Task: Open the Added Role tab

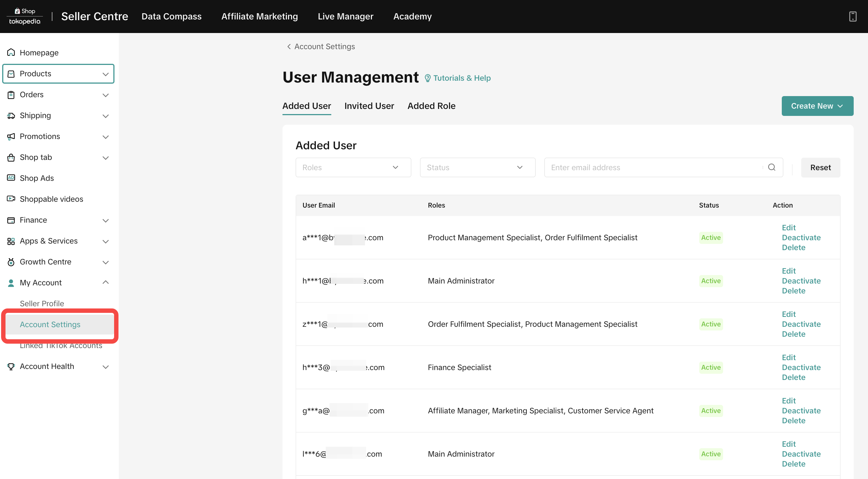Action: point(431,106)
